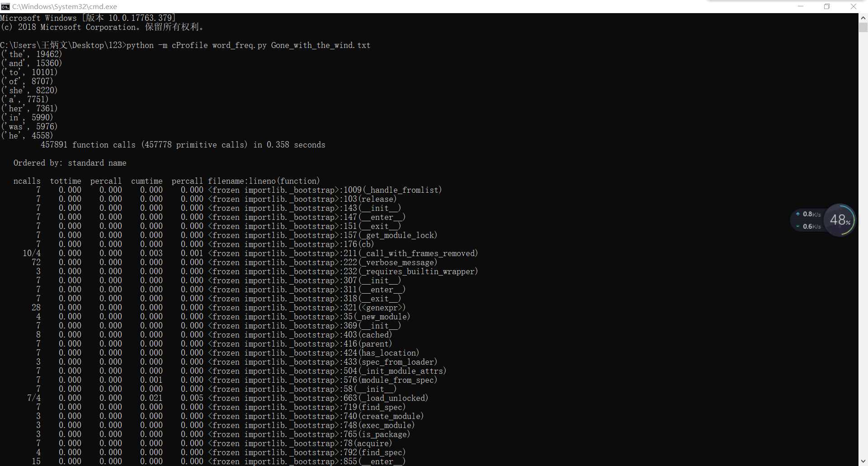Click the :176(cb) row
Image resolution: width=868 pixels, height=466 pixels.
[205, 244]
